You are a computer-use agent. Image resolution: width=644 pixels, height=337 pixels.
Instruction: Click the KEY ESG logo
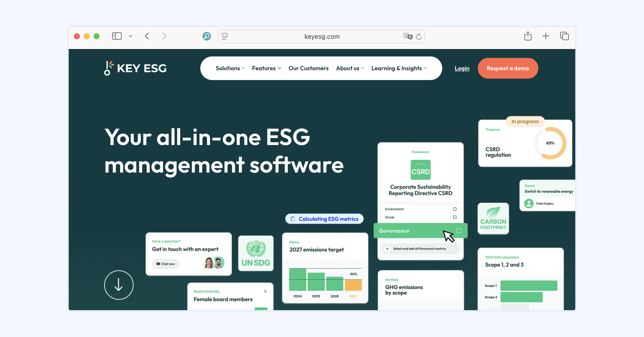(x=135, y=68)
